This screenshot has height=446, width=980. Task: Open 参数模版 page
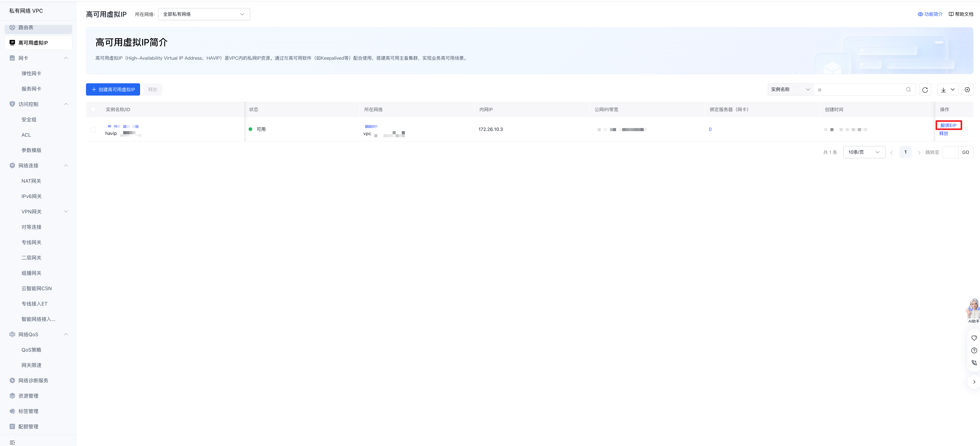31,150
